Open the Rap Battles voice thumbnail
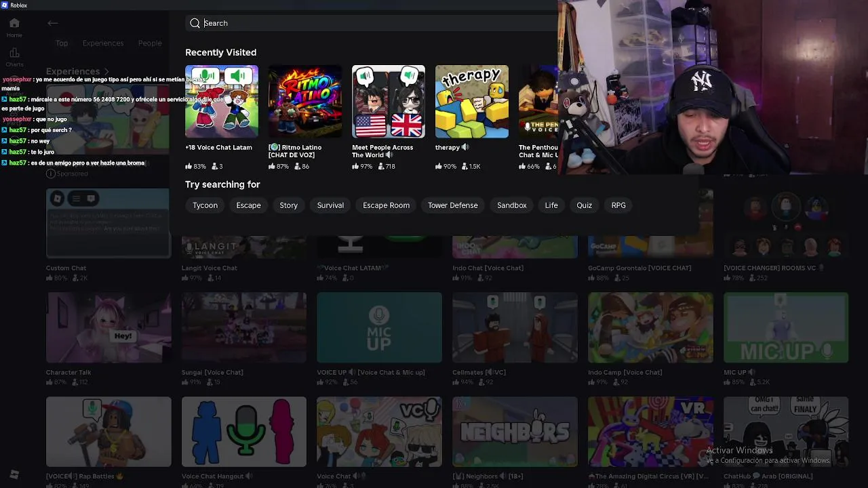Screen dimensions: 868x488 coord(108,432)
